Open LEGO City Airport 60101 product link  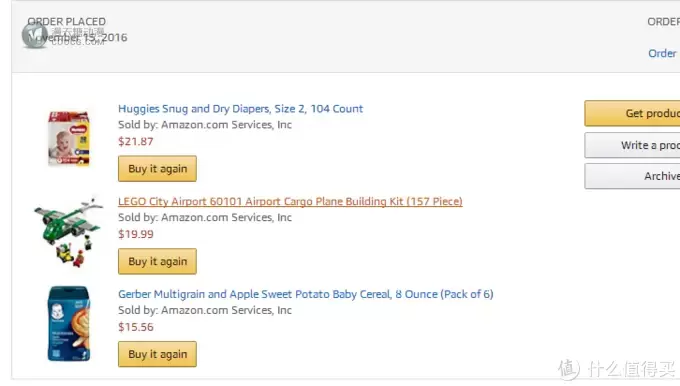290,202
